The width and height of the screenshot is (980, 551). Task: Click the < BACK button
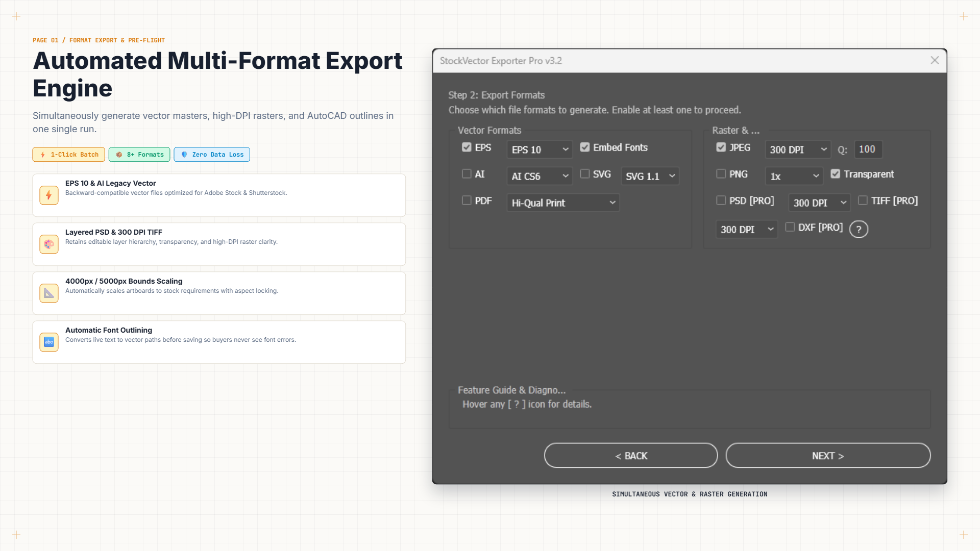click(631, 456)
